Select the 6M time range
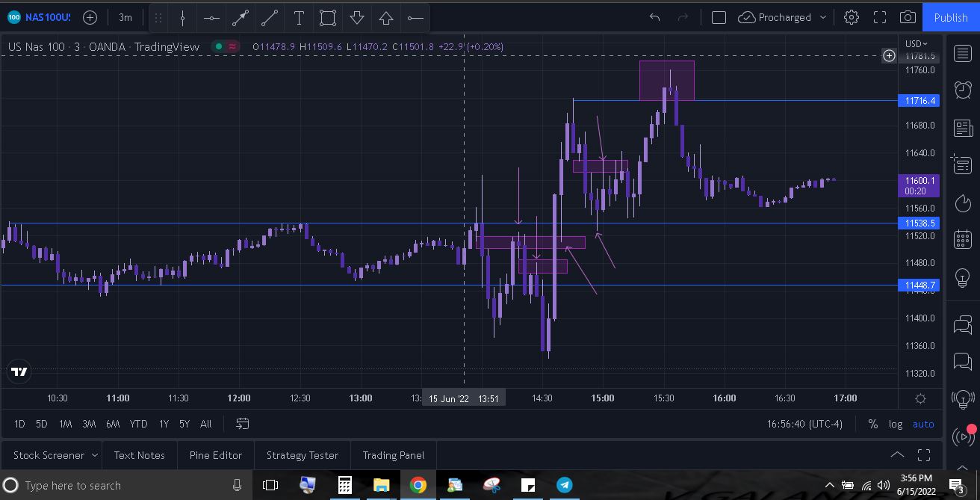The image size is (980, 500). click(x=113, y=424)
